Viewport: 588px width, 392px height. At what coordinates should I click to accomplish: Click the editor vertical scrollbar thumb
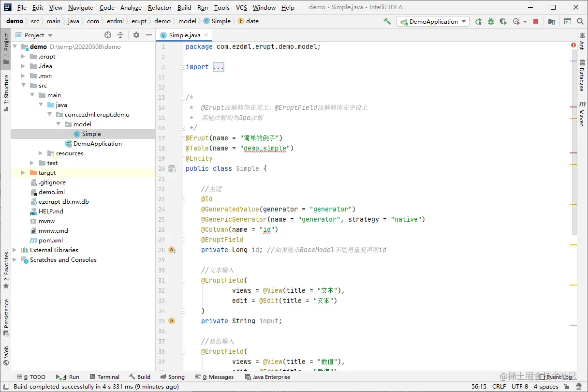(x=574, y=141)
